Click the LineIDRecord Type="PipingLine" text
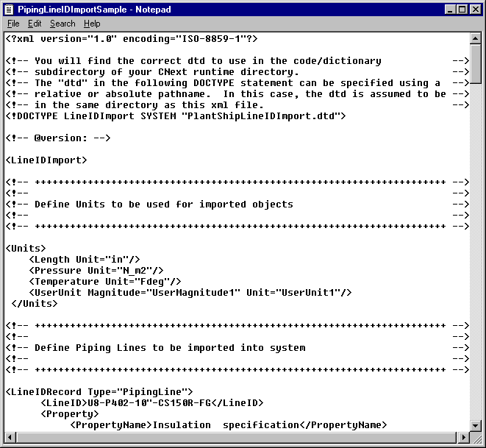Screen dimensions: 486x448 click(x=99, y=391)
